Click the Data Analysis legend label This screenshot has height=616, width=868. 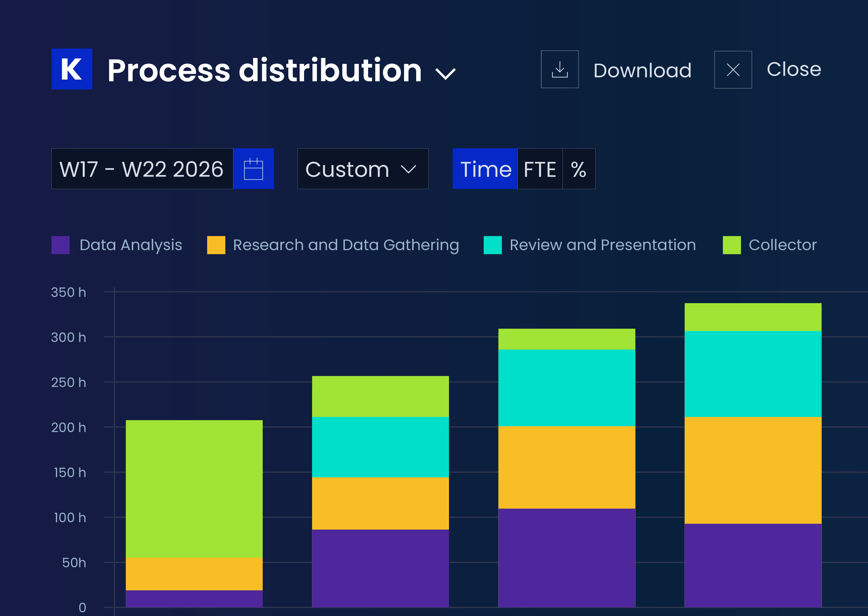coord(131,245)
